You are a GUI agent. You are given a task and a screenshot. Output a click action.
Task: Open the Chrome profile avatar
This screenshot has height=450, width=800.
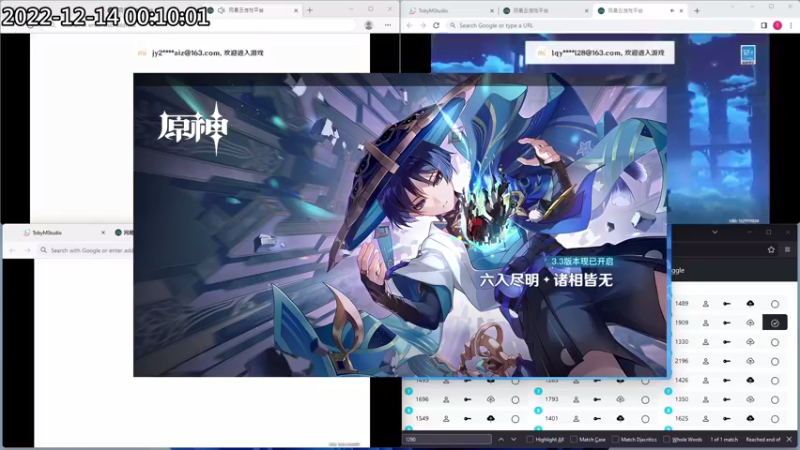pos(777,25)
